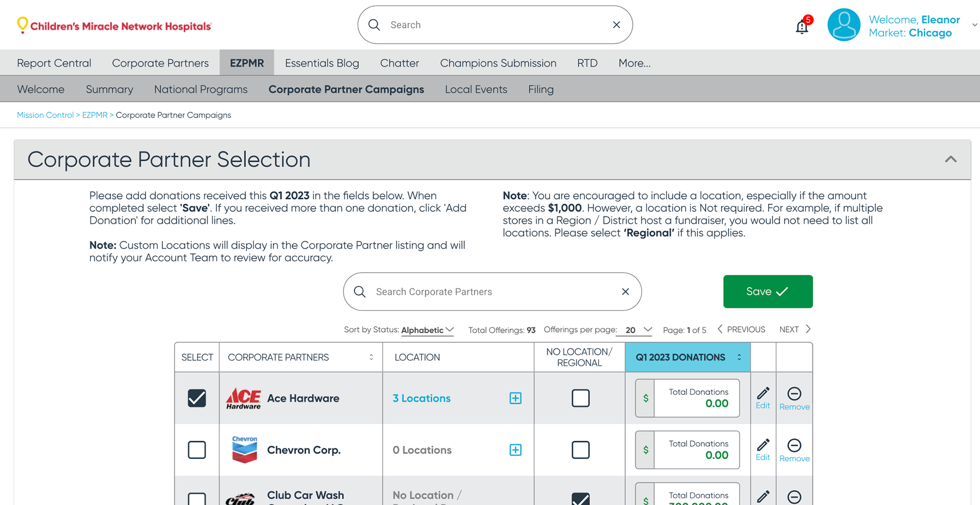Image resolution: width=980 pixels, height=505 pixels.
Task: Add location for Chevron Corp.
Action: pyautogui.click(x=516, y=450)
